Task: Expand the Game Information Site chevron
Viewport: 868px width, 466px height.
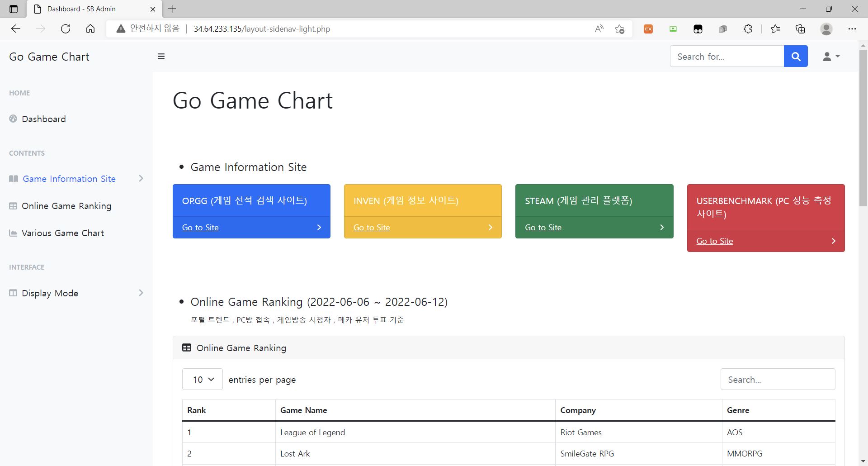Action: (x=141, y=178)
